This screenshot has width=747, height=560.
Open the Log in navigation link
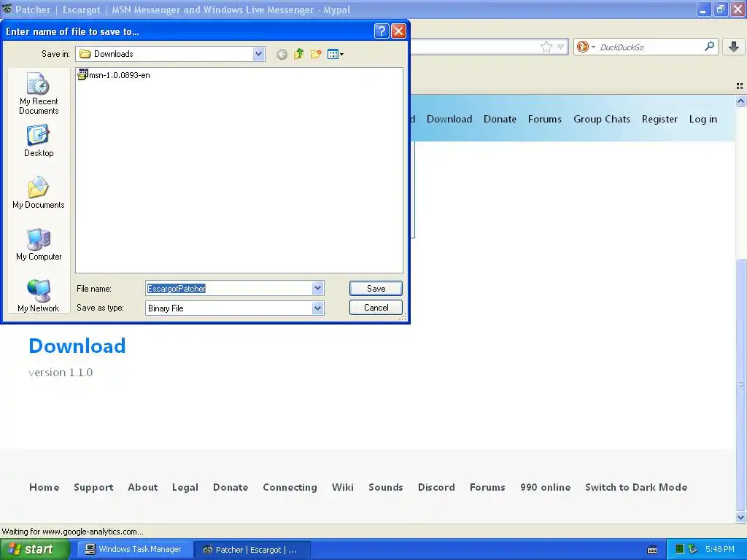coord(703,119)
